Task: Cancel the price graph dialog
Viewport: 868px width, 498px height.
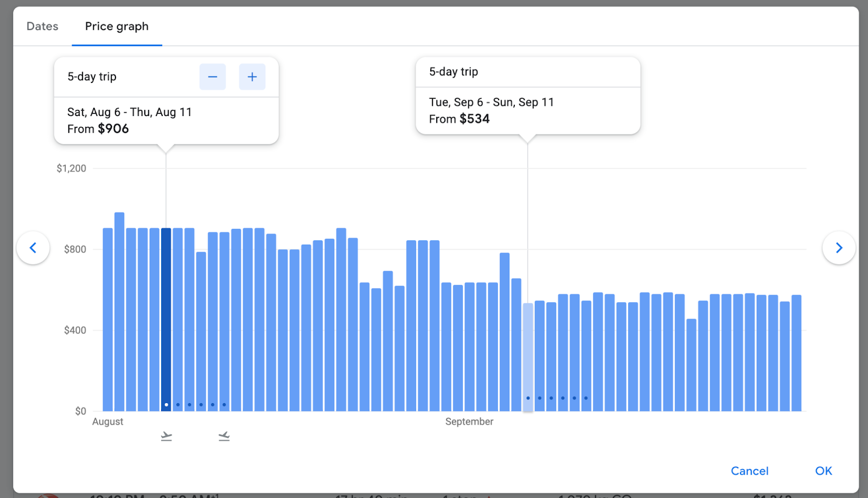Action: pyautogui.click(x=750, y=471)
